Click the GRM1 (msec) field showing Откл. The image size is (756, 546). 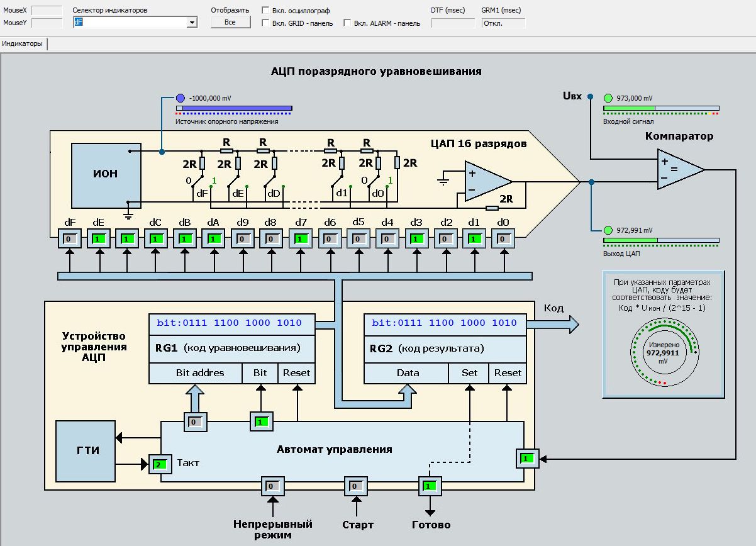coord(503,23)
